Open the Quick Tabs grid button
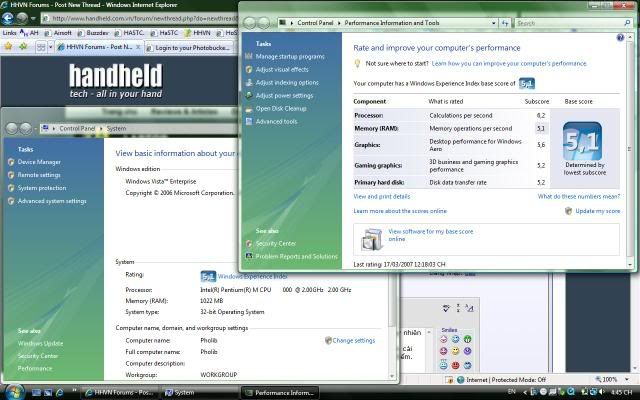 40,47
